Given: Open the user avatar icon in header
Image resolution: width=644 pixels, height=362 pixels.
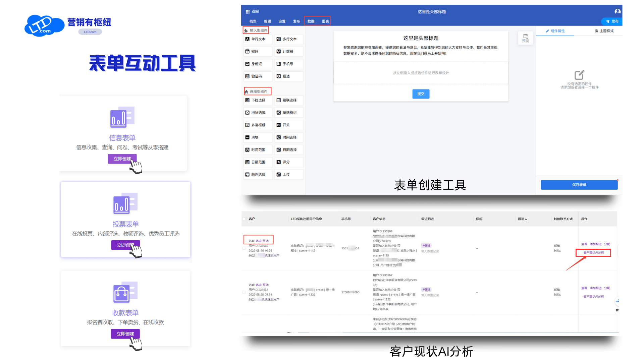Looking at the screenshot, I should (x=617, y=12).
